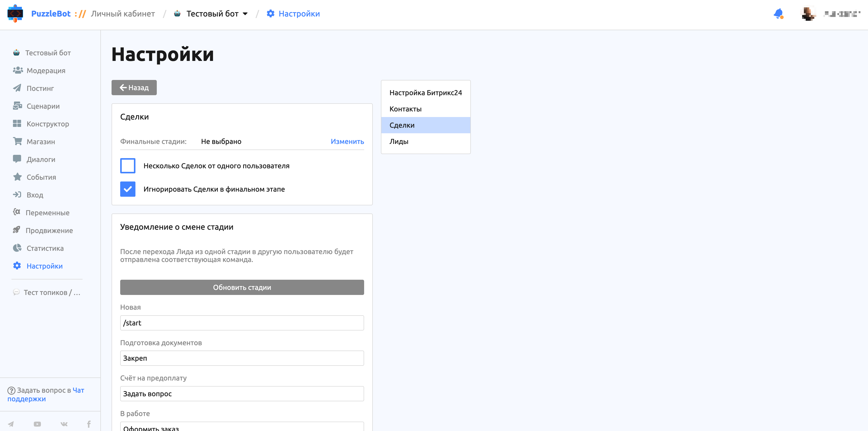The width and height of the screenshot is (868, 431).
Task: Click the События star icon
Action: [x=17, y=177]
